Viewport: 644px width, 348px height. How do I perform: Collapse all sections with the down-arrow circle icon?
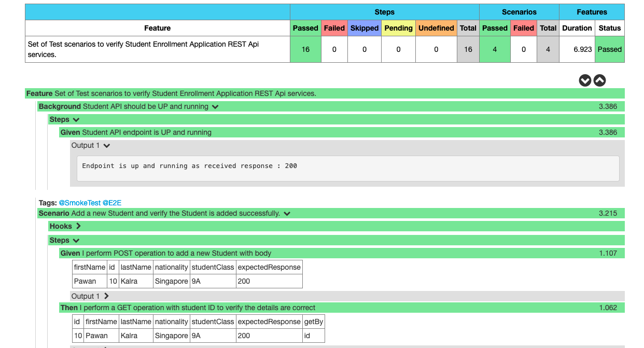tap(585, 80)
